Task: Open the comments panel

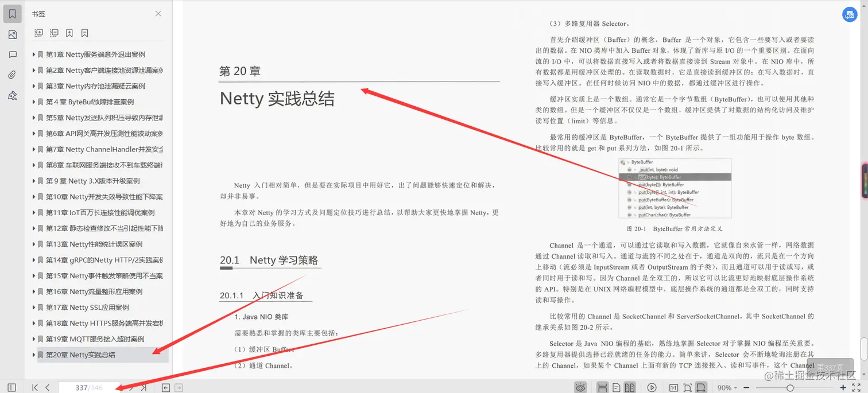Action: tap(13, 55)
